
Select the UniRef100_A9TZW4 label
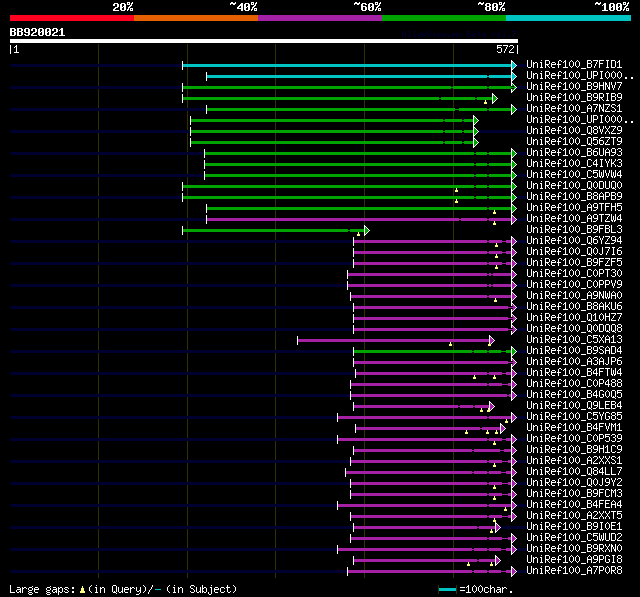click(574, 219)
